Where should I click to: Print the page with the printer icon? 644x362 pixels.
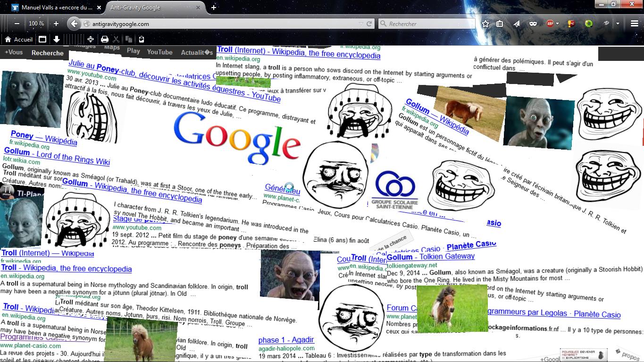click(x=105, y=40)
